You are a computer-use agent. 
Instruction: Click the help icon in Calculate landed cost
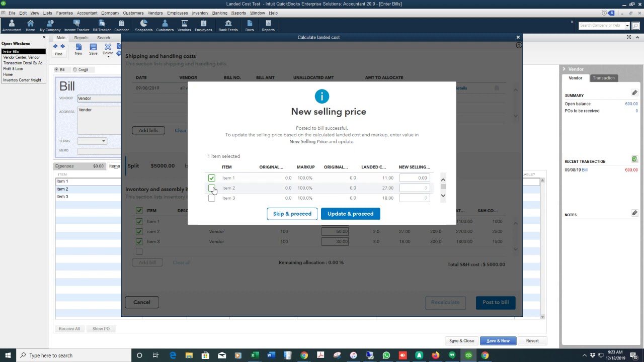point(519,45)
